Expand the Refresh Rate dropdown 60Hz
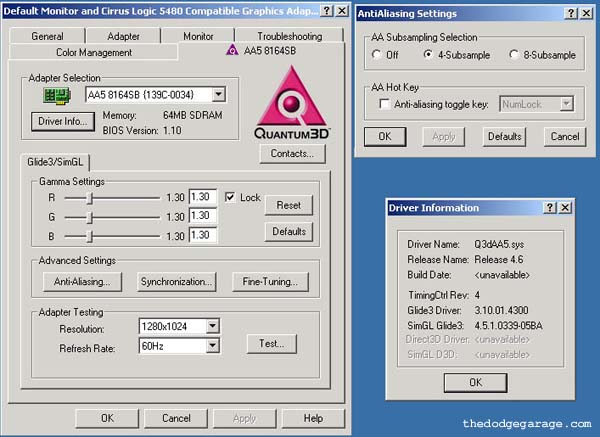Viewport: 600px width, 437px height. [212, 346]
